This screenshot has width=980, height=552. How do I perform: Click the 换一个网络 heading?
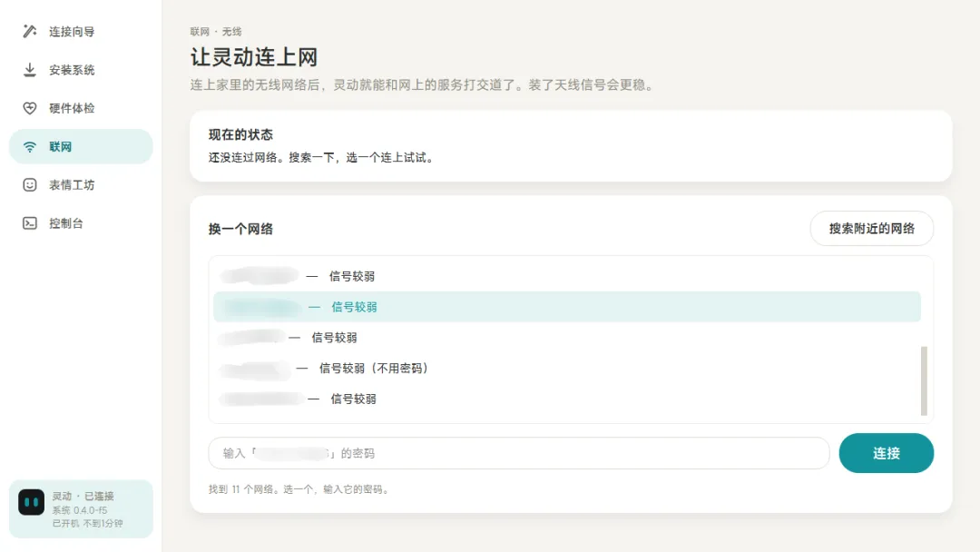click(240, 229)
